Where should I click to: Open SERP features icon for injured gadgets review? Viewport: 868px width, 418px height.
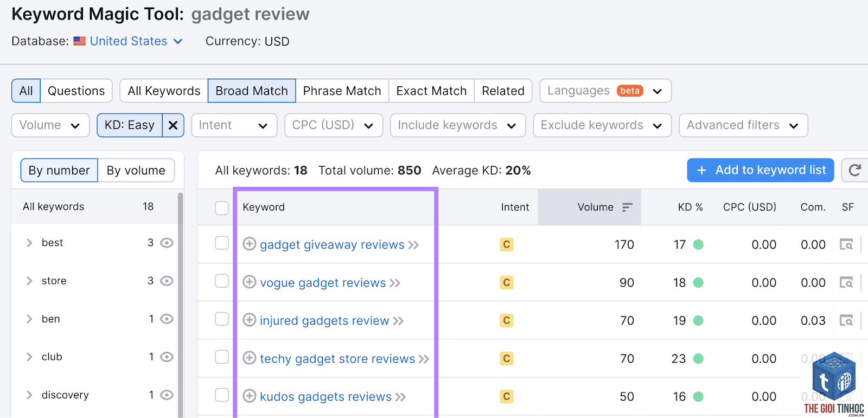846,321
